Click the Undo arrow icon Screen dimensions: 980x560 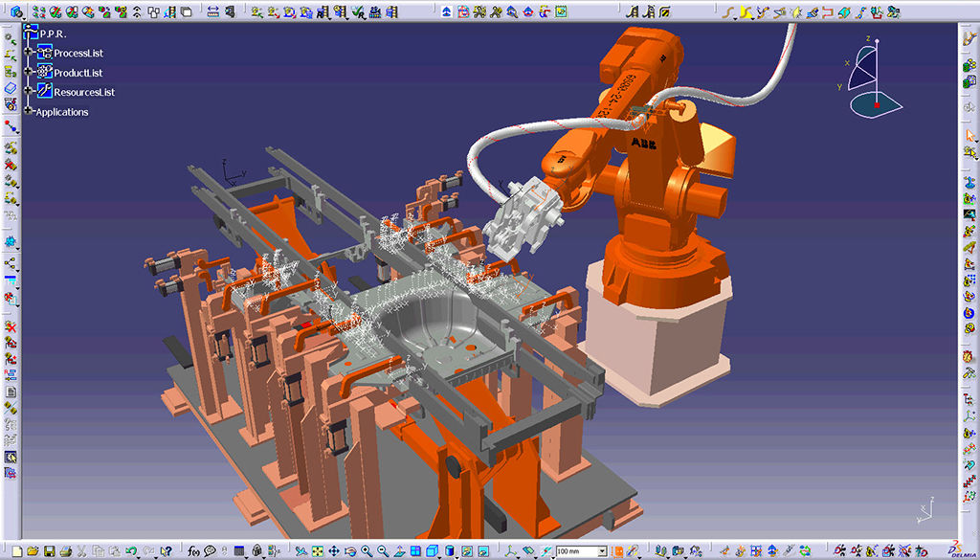coord(130,551)
